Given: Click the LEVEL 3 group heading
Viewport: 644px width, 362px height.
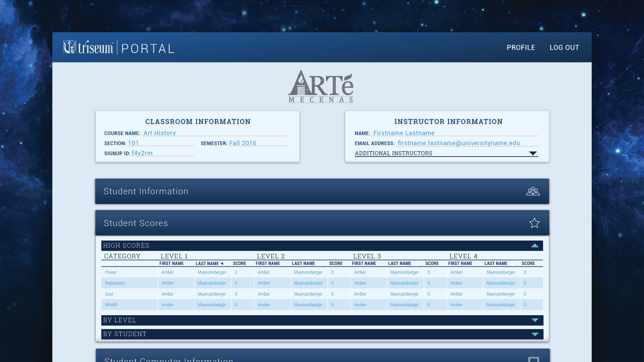Looking at the screenshot, I should point(367,256).
